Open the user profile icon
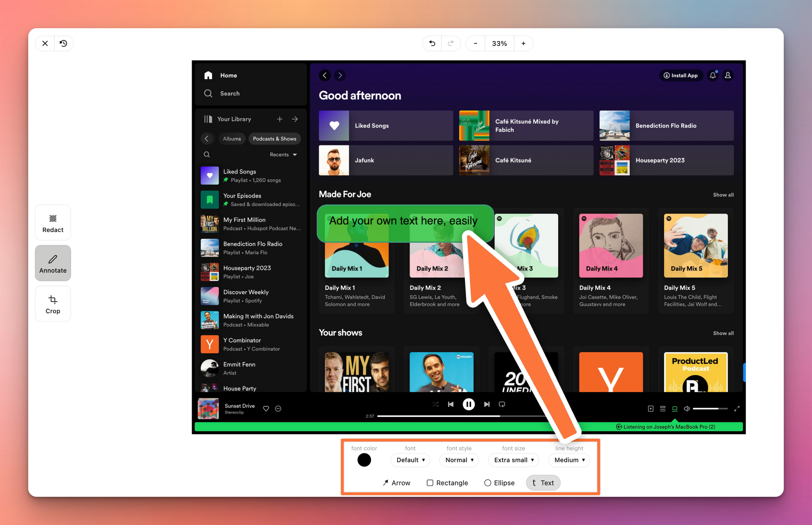 pyautogui.click(x=728, y=76)
